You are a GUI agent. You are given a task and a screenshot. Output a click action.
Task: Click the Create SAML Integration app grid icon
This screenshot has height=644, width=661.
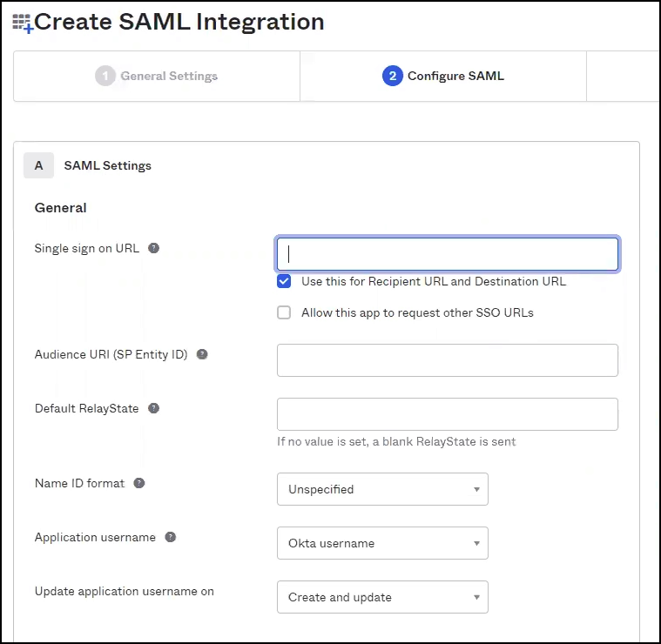(x=22, y=23)
